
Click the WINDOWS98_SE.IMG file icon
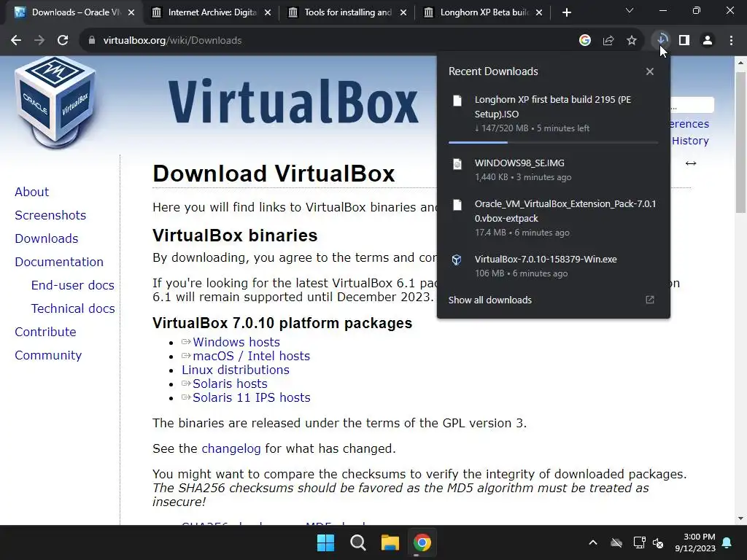tap(457, 164)
